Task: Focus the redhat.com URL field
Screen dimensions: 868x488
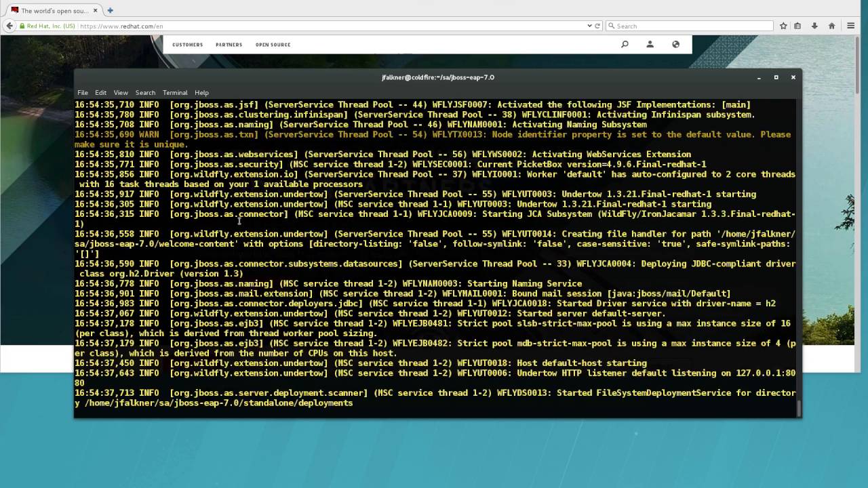Action: click(x=332, y=26)
